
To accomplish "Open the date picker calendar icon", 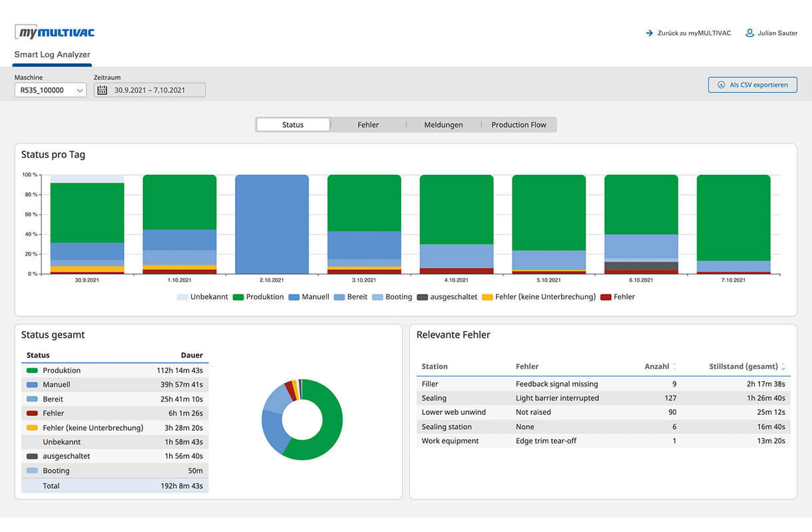I will pos(101,90).
